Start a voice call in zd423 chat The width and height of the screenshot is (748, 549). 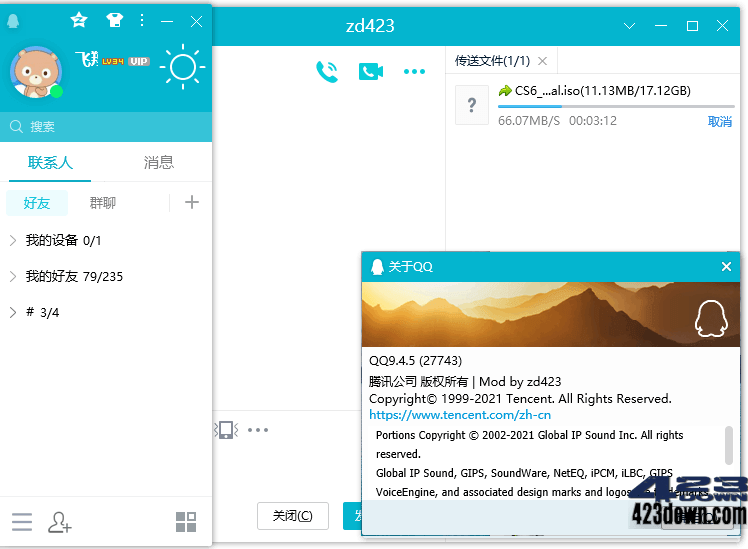pos(327,72)
